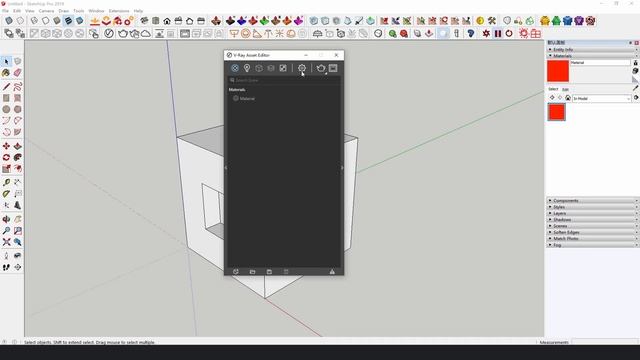Expand the Components panel
The image size is (640, 360).
coord(592,200)
